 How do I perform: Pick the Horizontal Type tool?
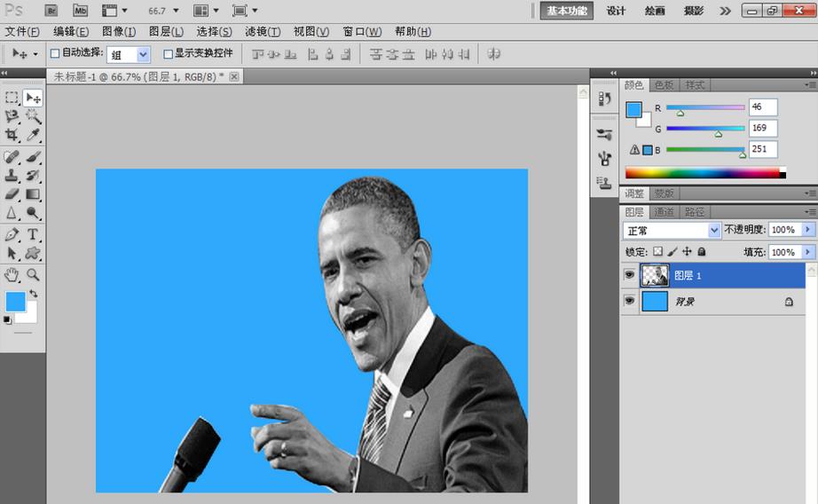[x=33, y=234]
